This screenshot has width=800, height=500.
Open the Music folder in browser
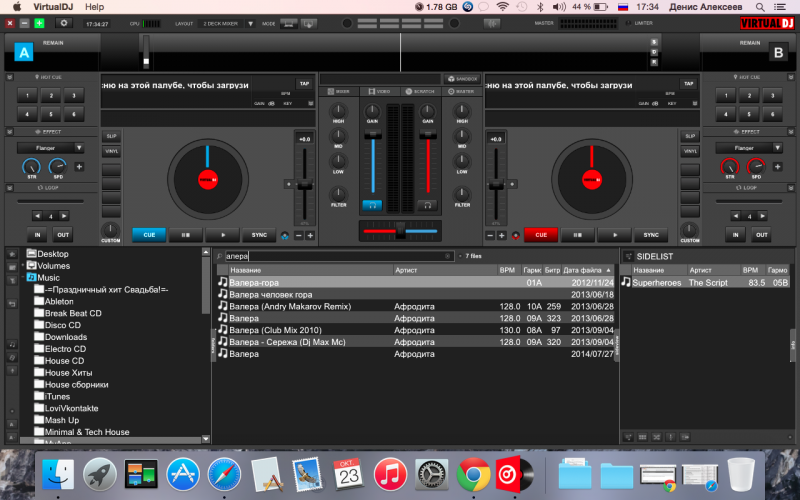(x=48, y=278)
